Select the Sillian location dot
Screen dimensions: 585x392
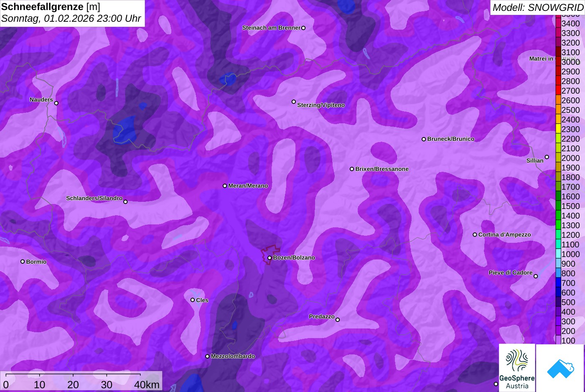(x=547, y=157)
